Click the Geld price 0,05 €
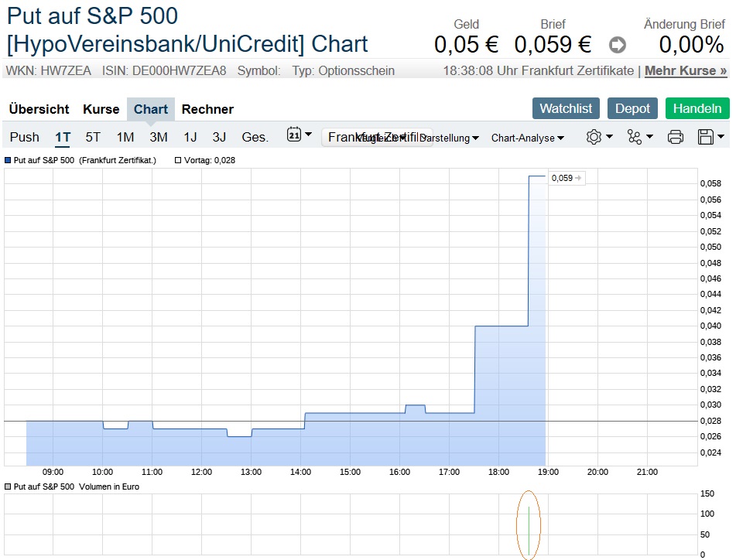The height and width of the screenshot is (560, 736). (466, 45)
